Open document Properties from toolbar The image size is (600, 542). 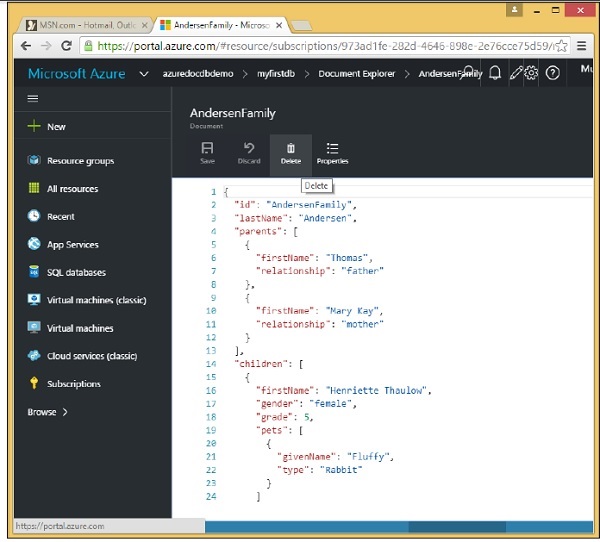(332, 153)
